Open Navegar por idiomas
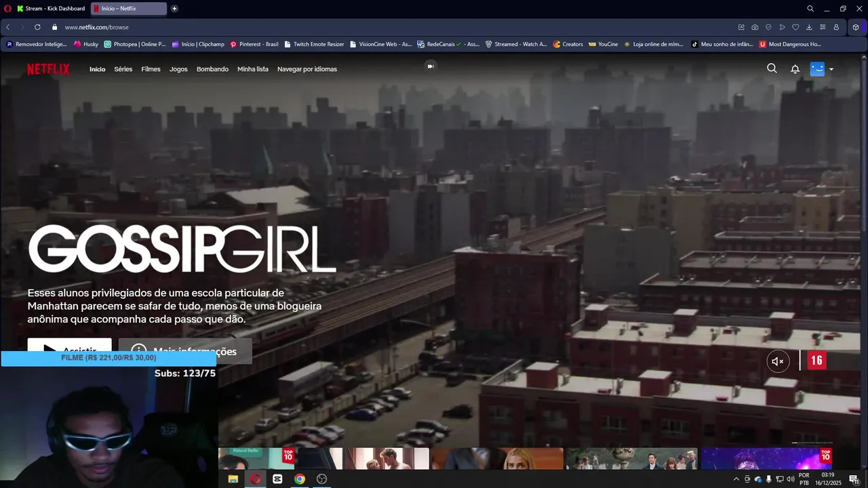Screen dimensions: 868x488 pyautogui.click(x=307, y=69)
